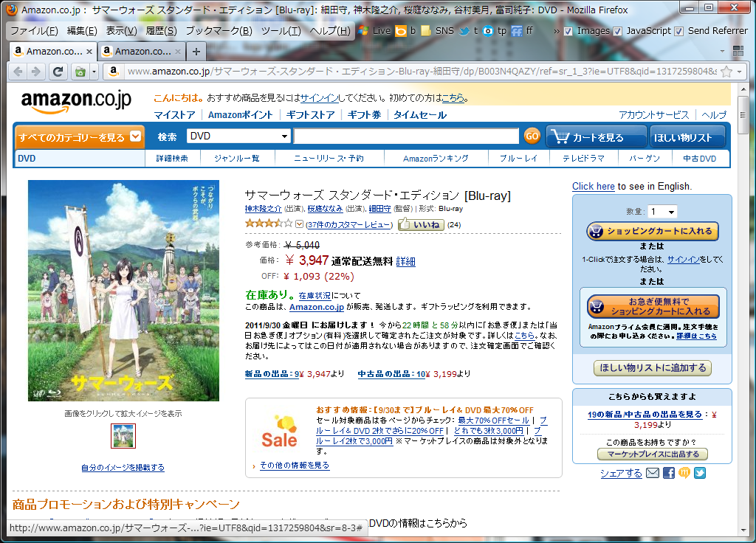Click お急ぎ便無料でショッピングカートに入れる button
The height and width of the screenshot is (543, 756).
tap(653, 306)
